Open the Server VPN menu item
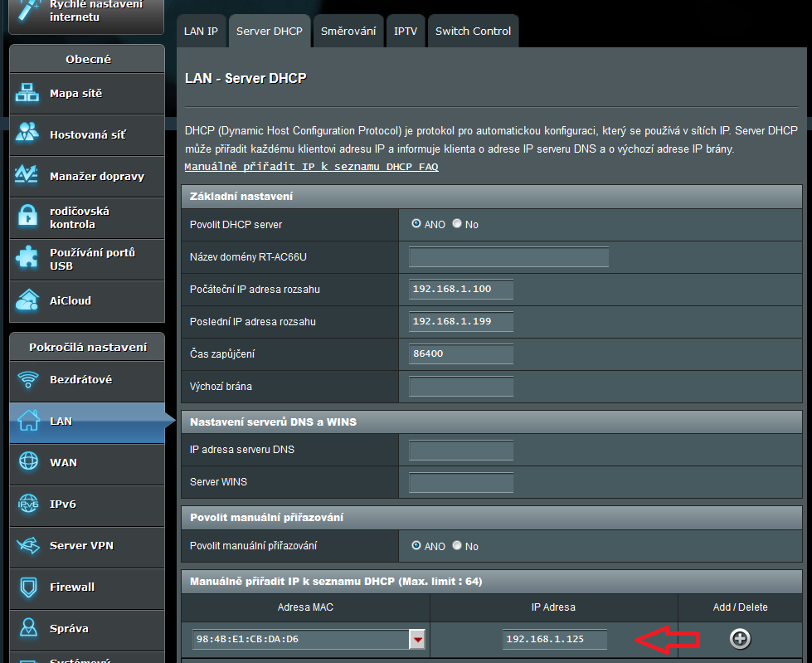The image size is (812, 663). tap(81, 545)
